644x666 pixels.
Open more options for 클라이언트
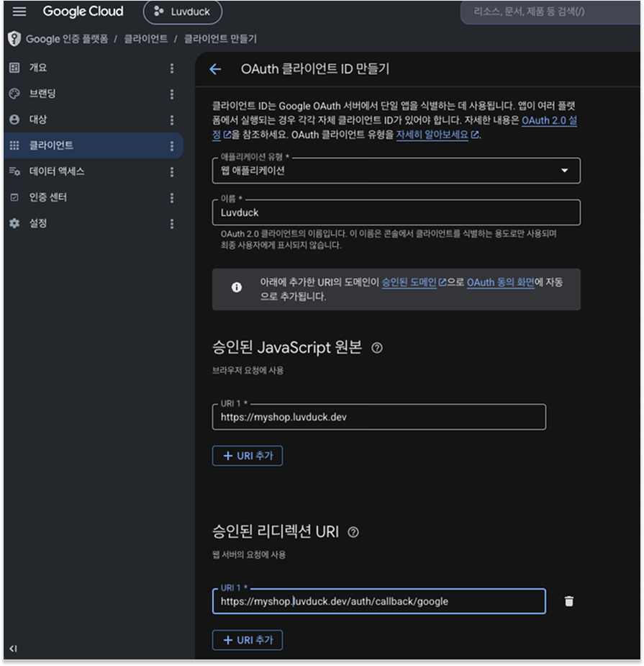(172, 146)
